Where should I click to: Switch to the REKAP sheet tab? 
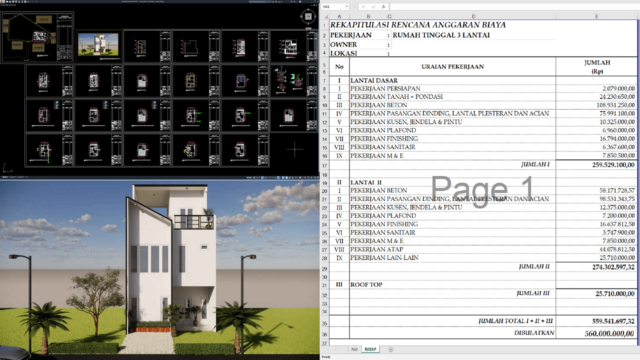tap(370, 349)
